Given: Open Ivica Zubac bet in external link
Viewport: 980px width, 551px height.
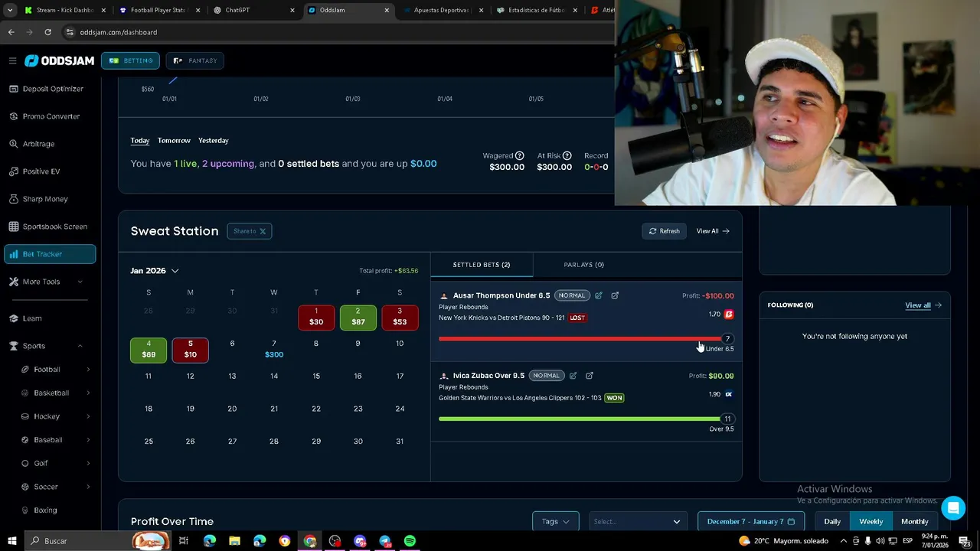Looking at the screenshot, I should [x=590, y=376].
